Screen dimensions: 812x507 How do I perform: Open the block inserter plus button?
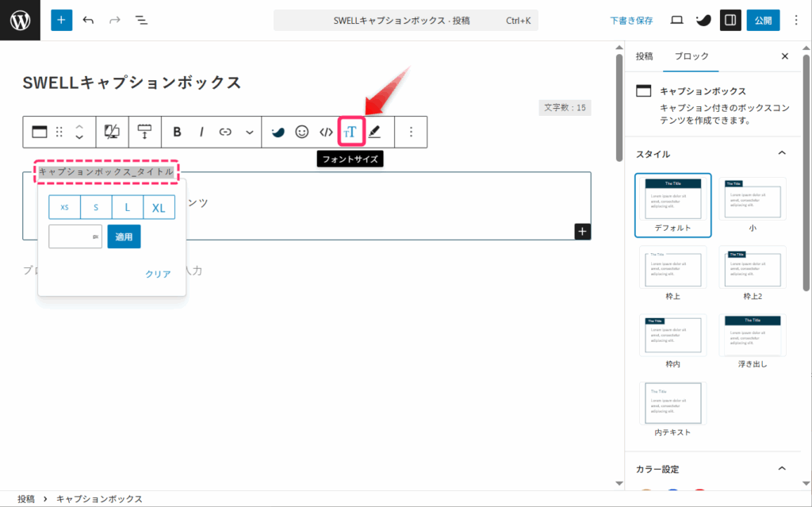[x=61, y=20]
